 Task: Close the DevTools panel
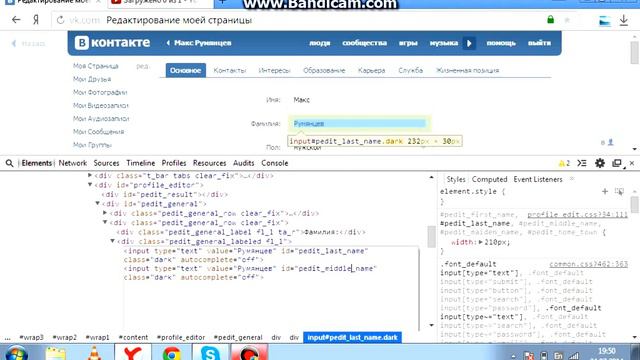(632, 163)
